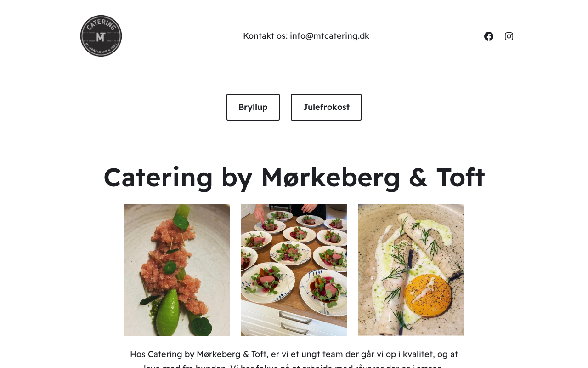Select the photo of many plated dishes
588x368 pixels.
[294, 270]
